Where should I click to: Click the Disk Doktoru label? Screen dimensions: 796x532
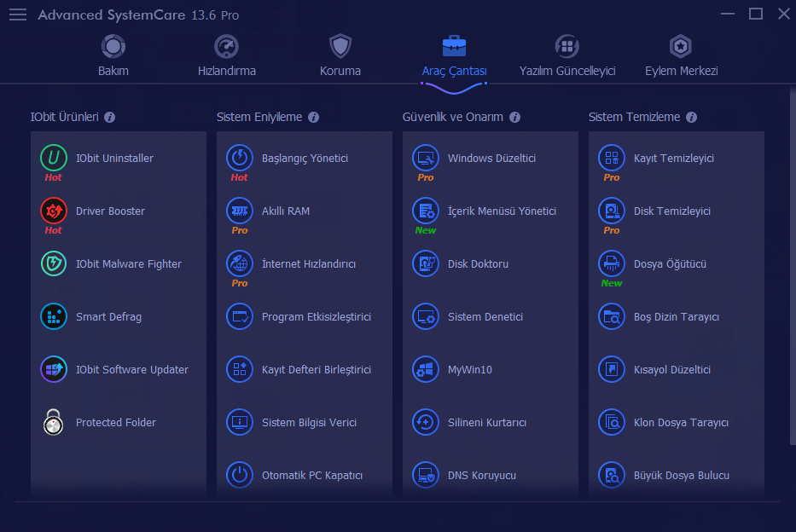point(478,263)
